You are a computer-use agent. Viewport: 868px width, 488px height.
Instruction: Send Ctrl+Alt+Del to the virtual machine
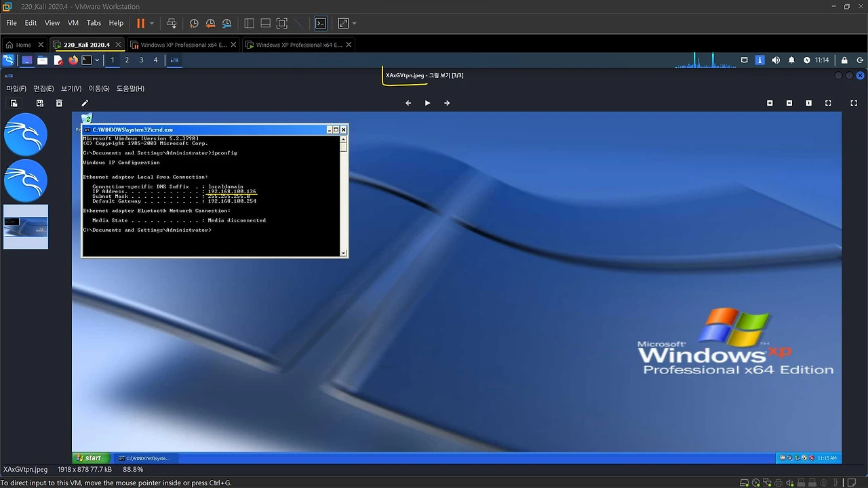click(172, 23)
